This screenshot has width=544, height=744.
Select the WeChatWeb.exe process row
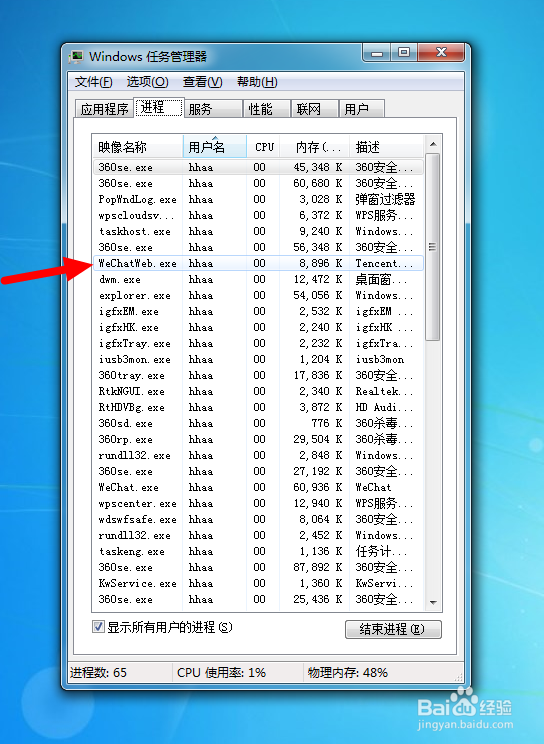pyautogui.click(x=259, y=263)
